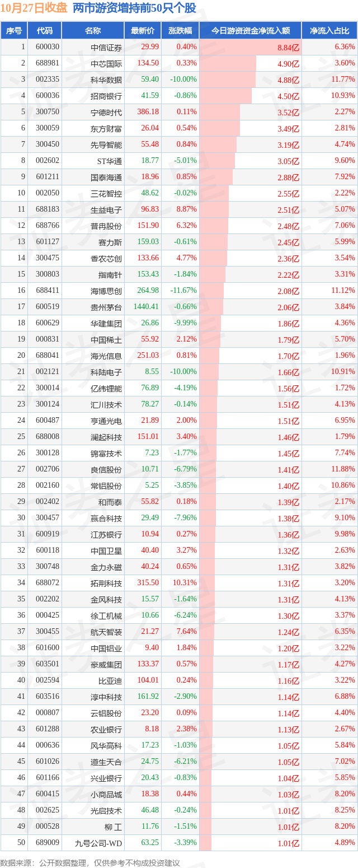Select stock name 海光信息

[x=106, y=356]
